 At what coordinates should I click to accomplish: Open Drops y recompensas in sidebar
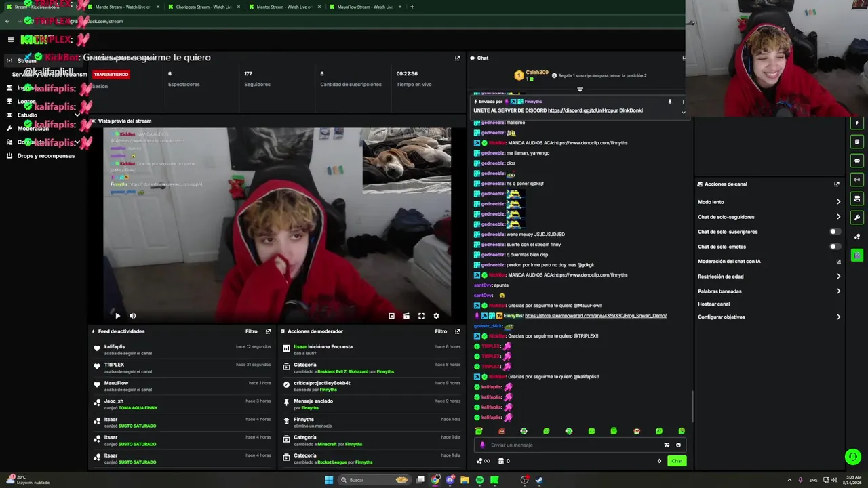click(44, 156)
